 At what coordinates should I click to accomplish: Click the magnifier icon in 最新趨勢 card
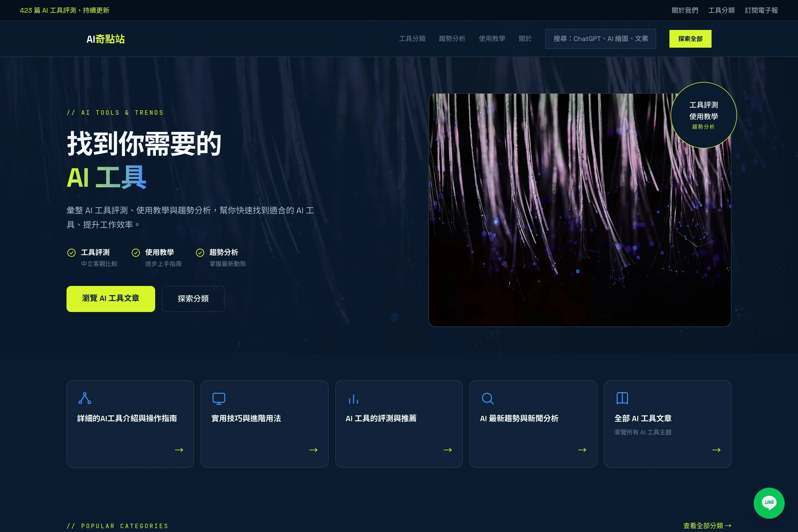pyautogui.click(x=488, y=398)
